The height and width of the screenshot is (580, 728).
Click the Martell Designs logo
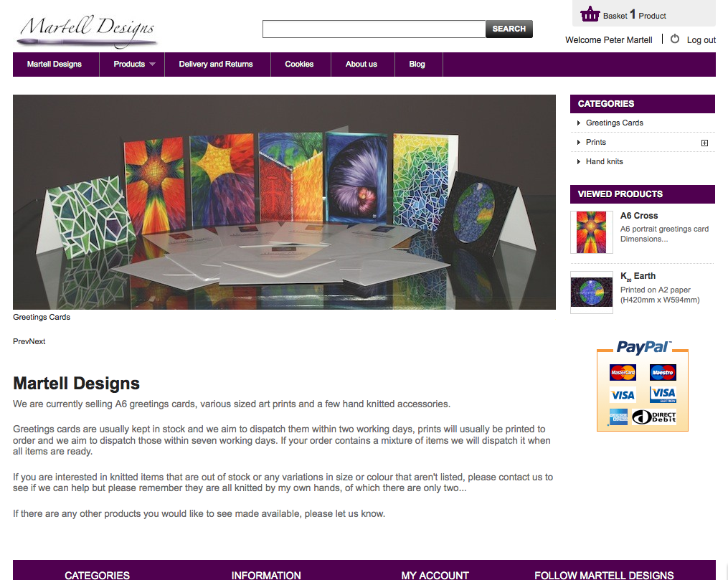click(x=88, y=31)
